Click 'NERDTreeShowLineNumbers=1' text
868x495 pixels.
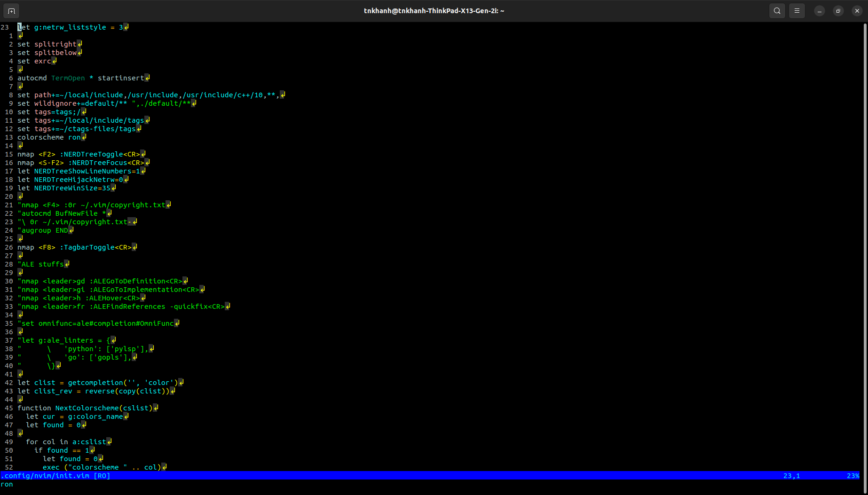point(87,171)
